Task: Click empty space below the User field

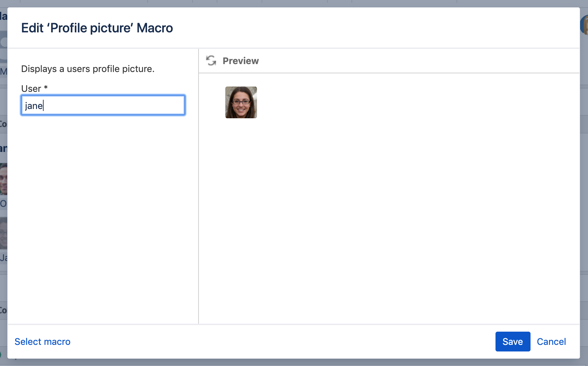Action: tap(102, 215)
